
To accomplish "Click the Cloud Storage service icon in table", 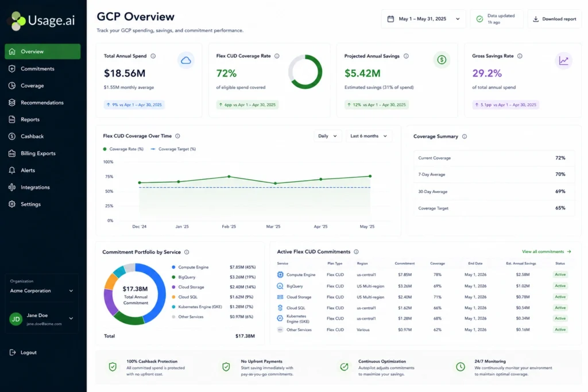I will coord(280,297).
